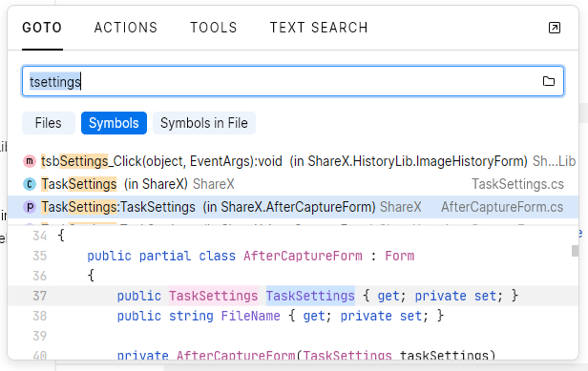Open the TOOLS tab
588x371 pixels.
[214, 28]
